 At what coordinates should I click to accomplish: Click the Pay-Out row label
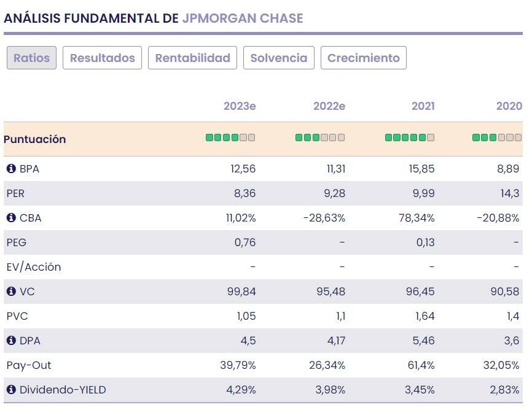29,365
